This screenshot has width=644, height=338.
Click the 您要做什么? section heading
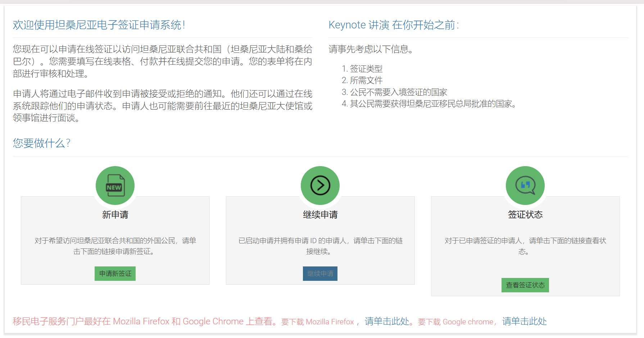pyautogui.click(x=42, y=143)
